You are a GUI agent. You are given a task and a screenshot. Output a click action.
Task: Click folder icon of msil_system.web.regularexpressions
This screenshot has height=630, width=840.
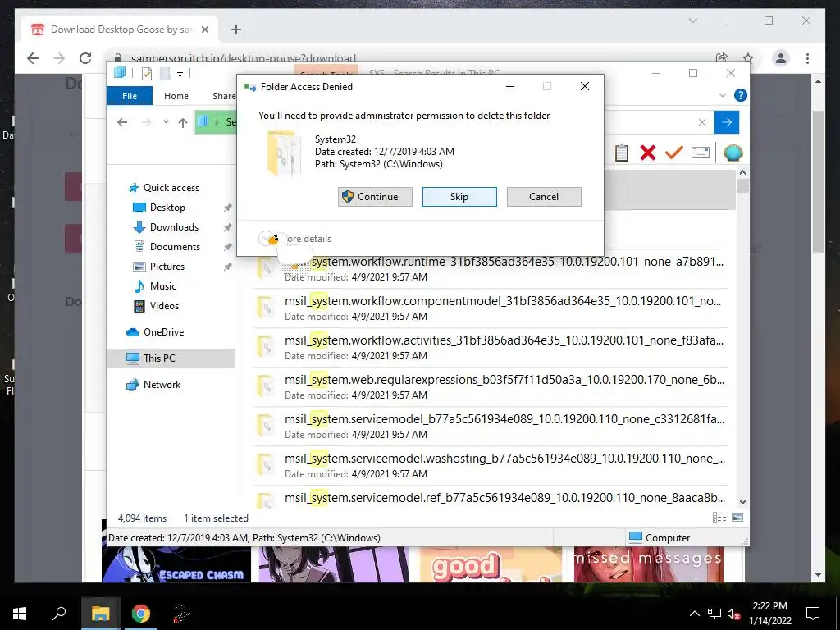tap(266, 386)
